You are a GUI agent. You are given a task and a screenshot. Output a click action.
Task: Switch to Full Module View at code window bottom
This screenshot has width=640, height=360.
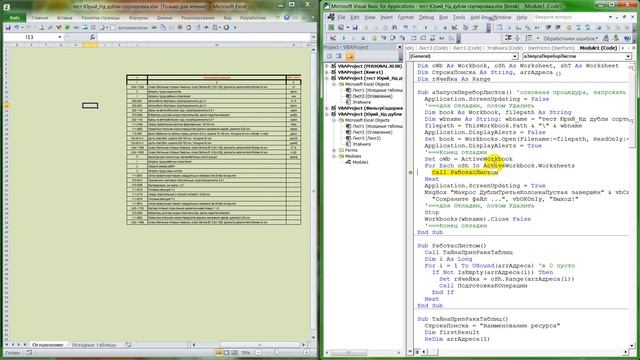click(417, 351)
